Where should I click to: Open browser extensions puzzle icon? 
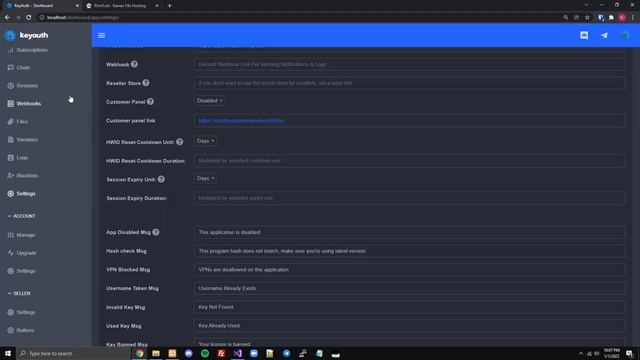pos(611,18)
